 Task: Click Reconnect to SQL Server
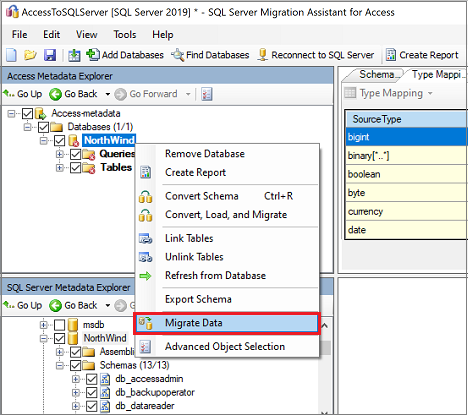coord(316,55)
